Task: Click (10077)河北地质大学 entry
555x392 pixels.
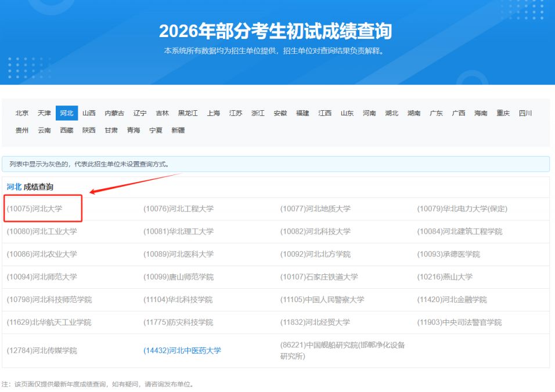Action: pos(315,209)
